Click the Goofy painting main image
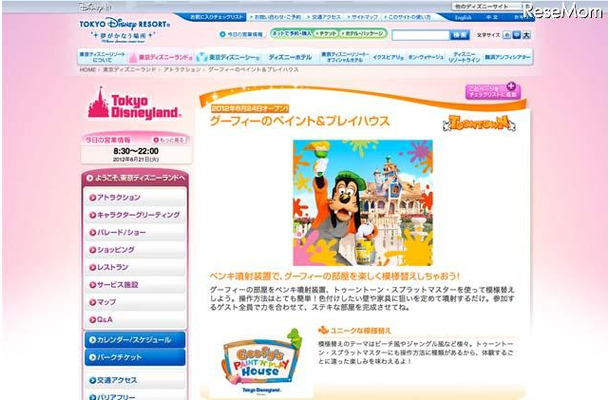610x400 pixels. pyautogui.click(x=363, y=203)
